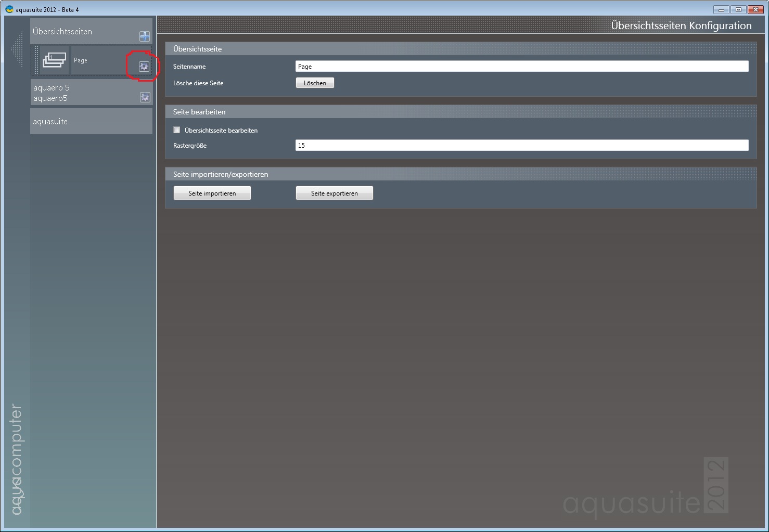Click the Seite importieren/exportieren section header

tap(460, 174)
